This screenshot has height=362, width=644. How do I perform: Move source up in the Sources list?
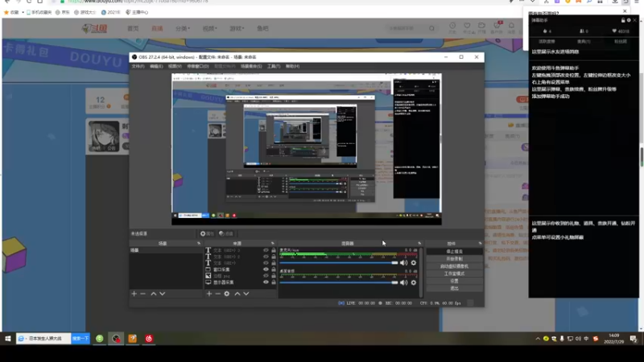tap(237, 294)
